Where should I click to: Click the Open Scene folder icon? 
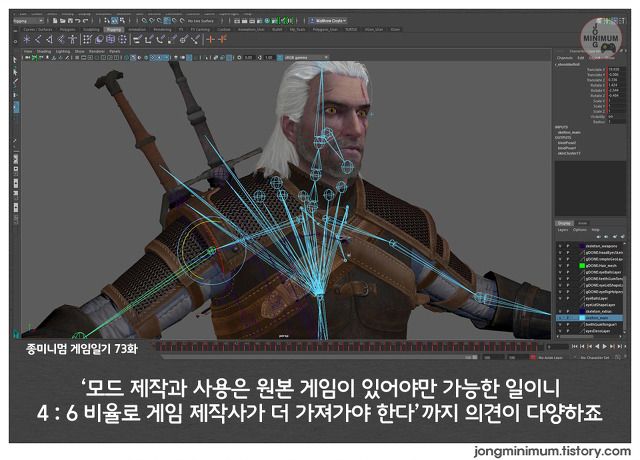pos(62,20)
